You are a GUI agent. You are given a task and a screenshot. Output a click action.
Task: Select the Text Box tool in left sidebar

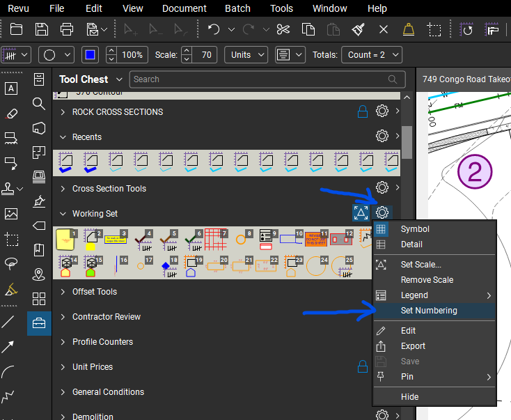(11, 88)
